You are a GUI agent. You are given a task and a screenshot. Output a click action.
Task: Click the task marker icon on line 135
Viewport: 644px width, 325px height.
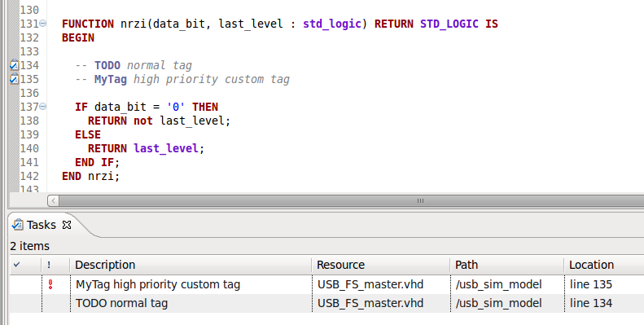[x=15, y=79]
